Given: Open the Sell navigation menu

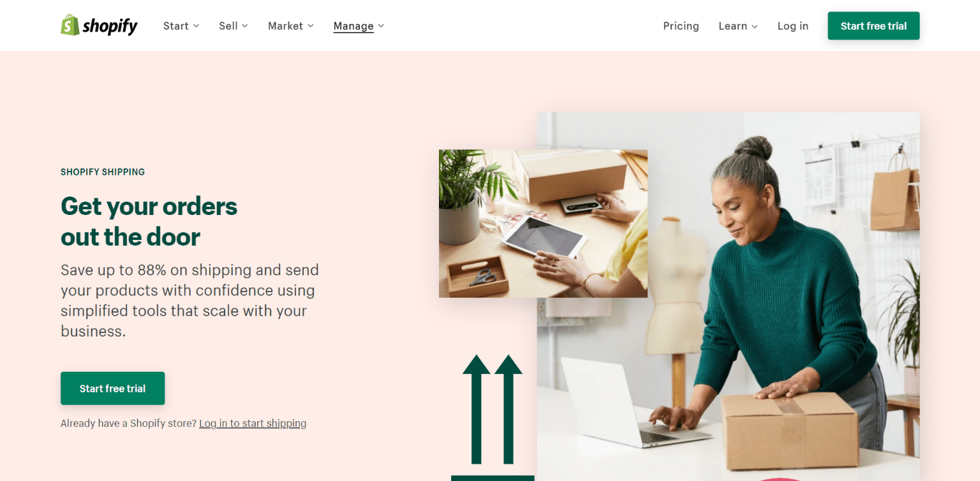Looking at the screenshot, I should click(x=228, y=26).
